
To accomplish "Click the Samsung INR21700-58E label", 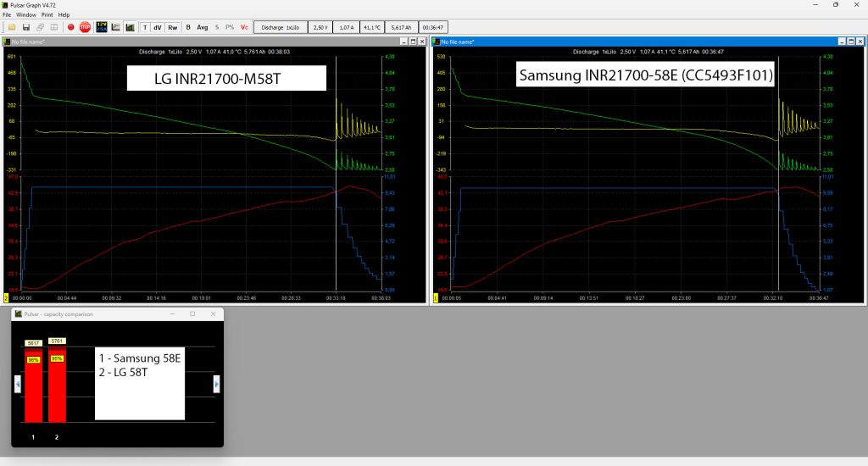I will 645,75.
